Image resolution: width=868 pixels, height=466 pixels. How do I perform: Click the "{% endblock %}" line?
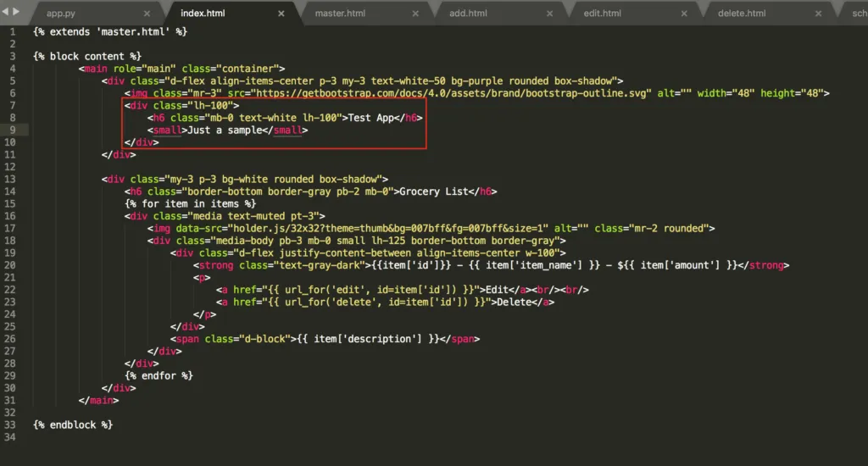click(73, 425)
